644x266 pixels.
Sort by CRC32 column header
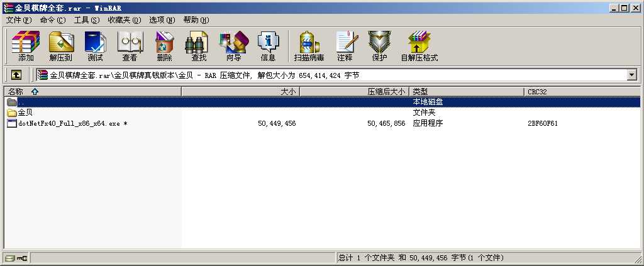pos(582,92)
